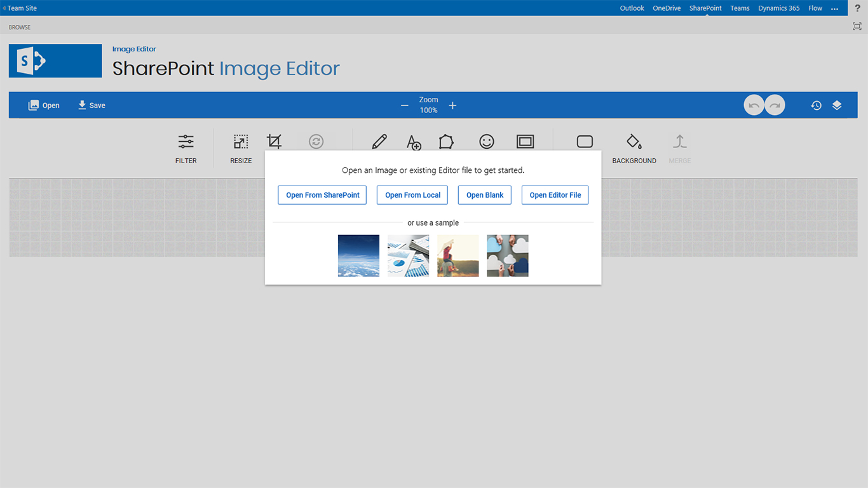
Task: Click the Open Blank button
Action: click(x=485, y=195)
